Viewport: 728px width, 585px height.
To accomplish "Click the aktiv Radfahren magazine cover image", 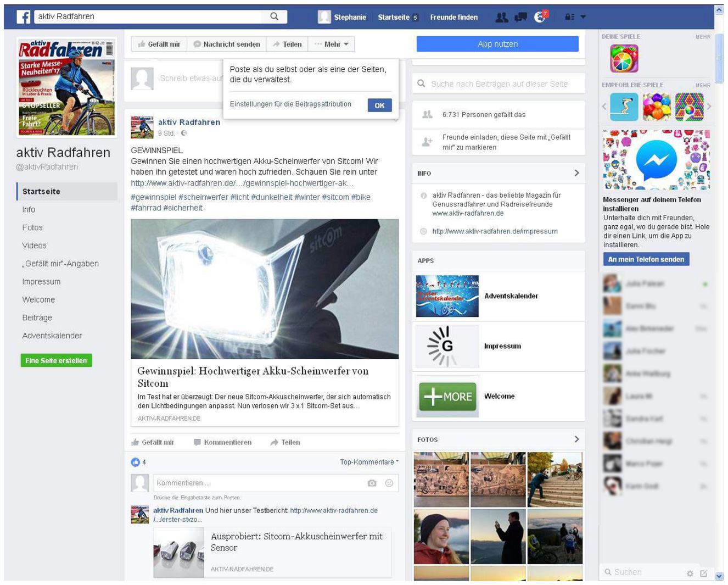I will (x=67, y=87).
